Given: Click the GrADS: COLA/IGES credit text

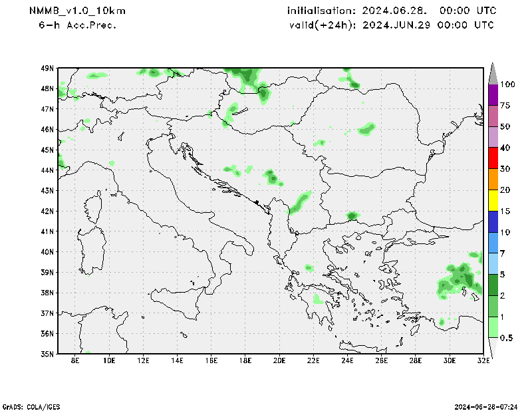Looking at the screenshot, I should click(x=34, y=406).
